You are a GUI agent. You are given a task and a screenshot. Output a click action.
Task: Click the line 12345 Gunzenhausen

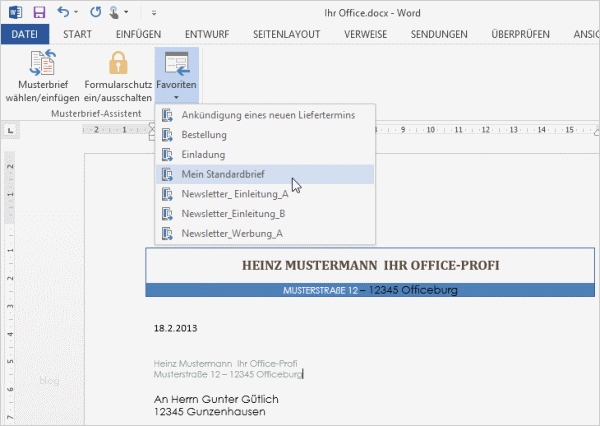tap(210, 412)
